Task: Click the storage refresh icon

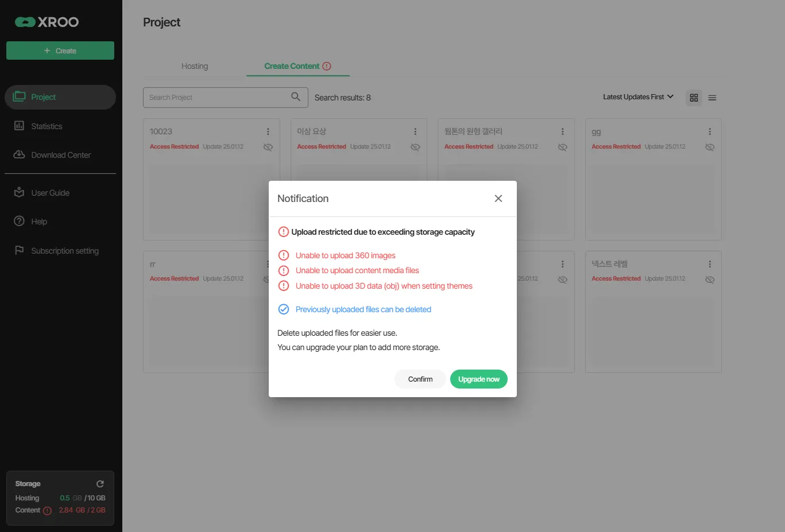Action: (x=100, y=484)
